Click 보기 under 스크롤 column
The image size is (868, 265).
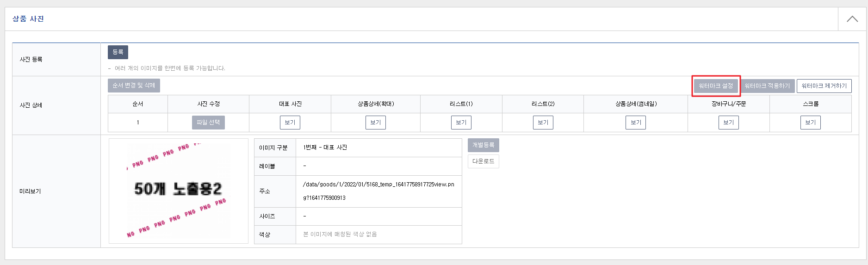[x=811, y=123]
